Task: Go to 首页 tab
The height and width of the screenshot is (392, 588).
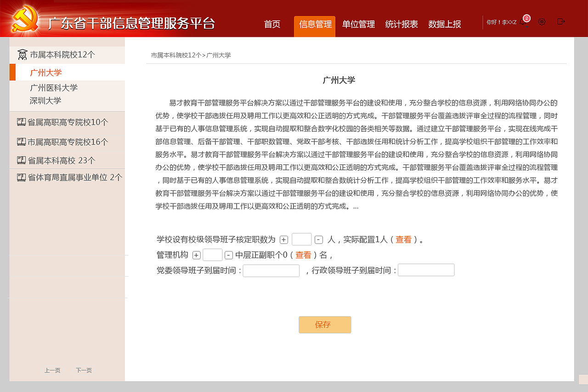Action: (x=272, y=24)
